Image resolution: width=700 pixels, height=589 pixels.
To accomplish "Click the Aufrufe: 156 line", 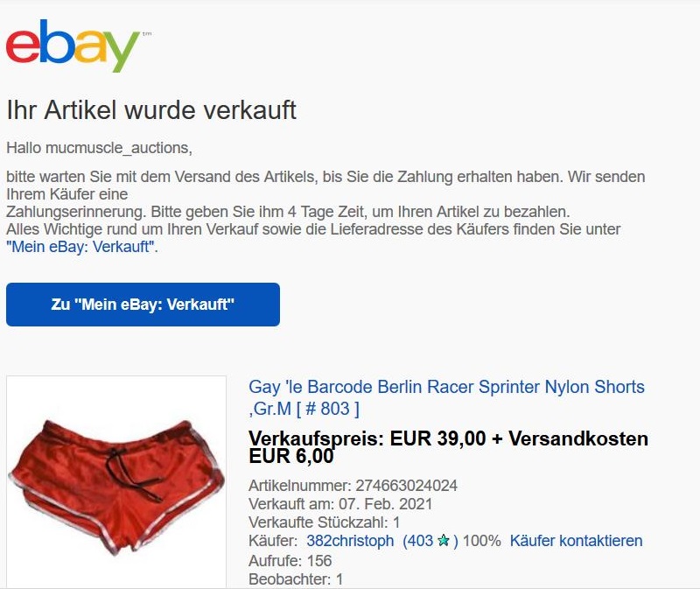I will pos(290,561).
